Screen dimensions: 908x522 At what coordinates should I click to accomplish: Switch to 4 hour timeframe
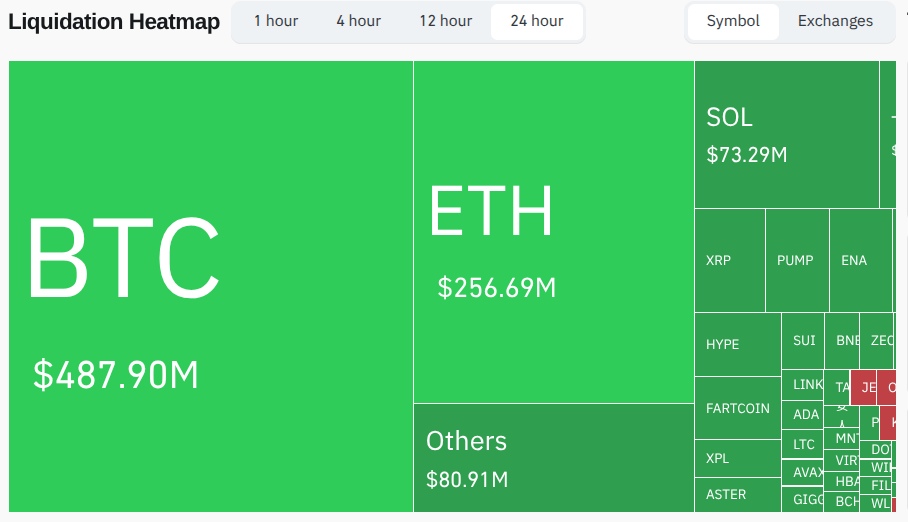pos(358,21)
